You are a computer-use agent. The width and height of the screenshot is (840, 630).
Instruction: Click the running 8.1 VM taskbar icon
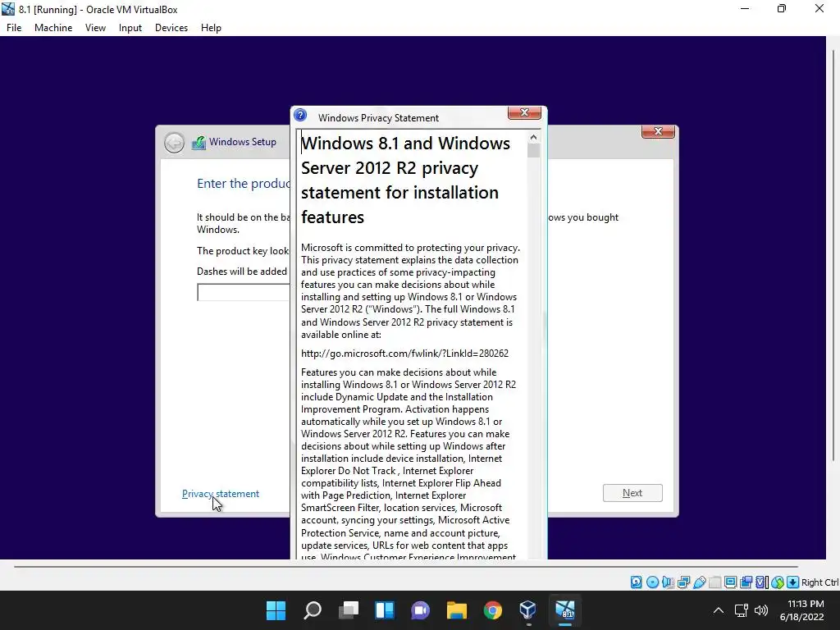pos(564,610)
